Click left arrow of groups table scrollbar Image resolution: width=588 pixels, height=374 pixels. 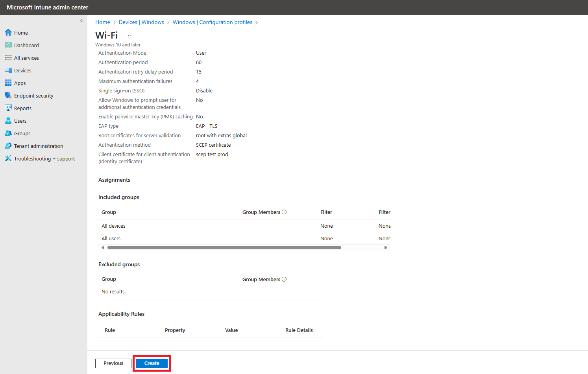[103, 247]
